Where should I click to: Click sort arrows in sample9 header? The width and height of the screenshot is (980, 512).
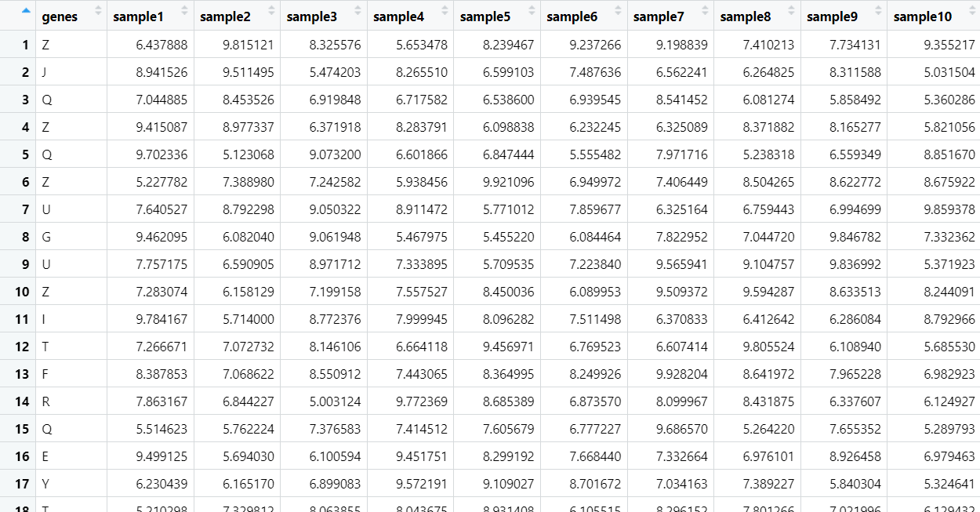click(x=877, y=11)
